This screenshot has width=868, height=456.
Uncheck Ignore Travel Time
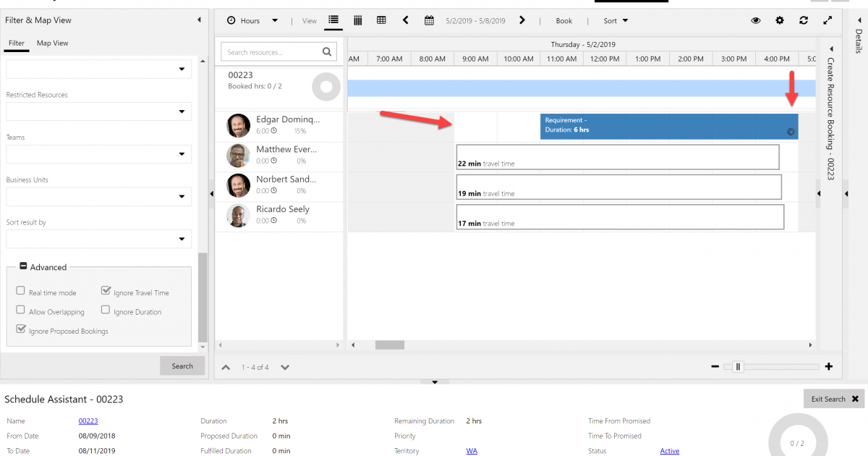pyautogui.click(x=106, y=292)
